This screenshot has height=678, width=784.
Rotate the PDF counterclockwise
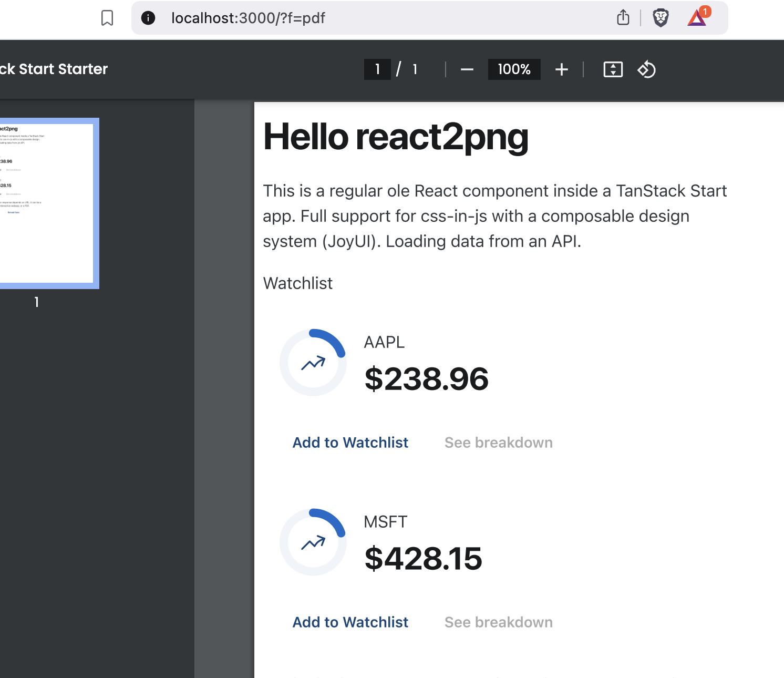pos(647,69)
